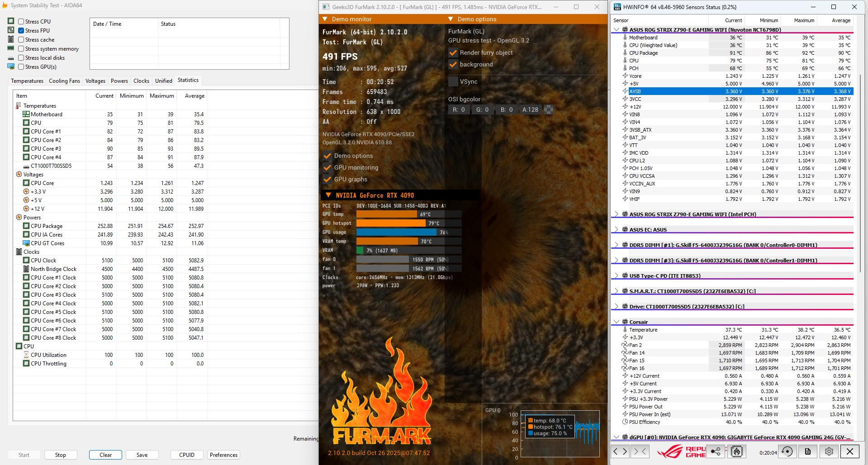Image resolution: width=868 pixels, height=465 pixels.
Task: Enable Stress CPU checkbox
Action: click(21, 21)
